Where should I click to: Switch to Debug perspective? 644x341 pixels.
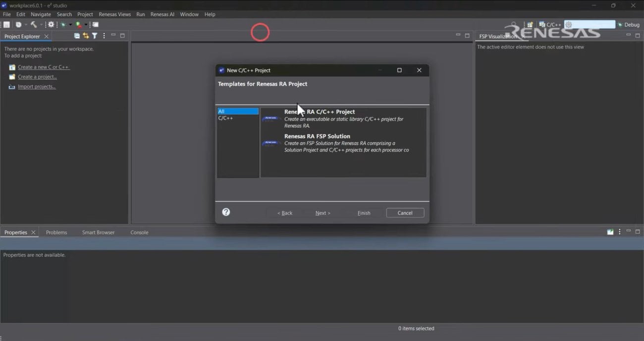[628, 24]
